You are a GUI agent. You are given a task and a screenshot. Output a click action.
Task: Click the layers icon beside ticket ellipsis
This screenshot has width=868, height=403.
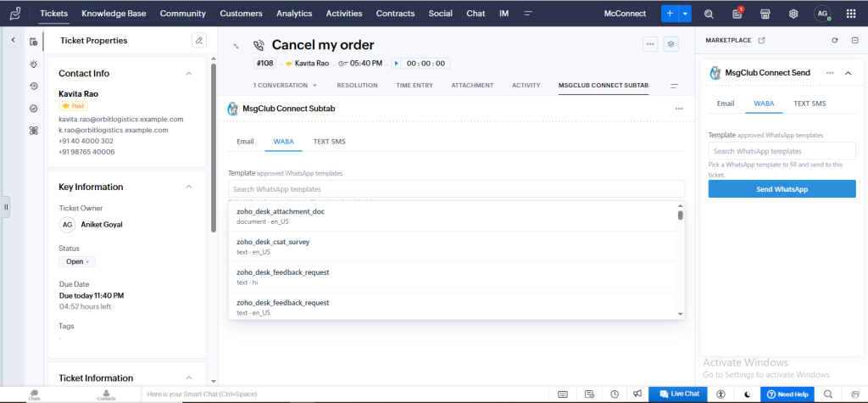[671, 44]
